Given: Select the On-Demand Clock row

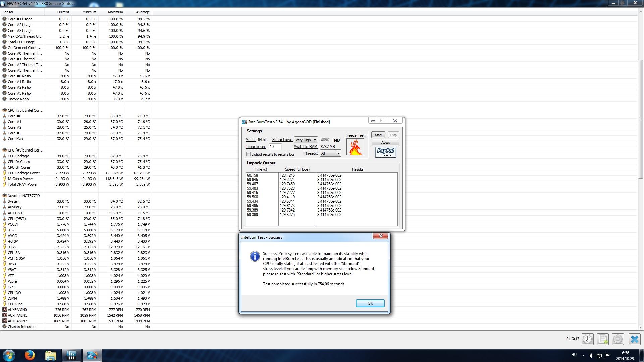Looking at the screenshot, I should (76, 48).
